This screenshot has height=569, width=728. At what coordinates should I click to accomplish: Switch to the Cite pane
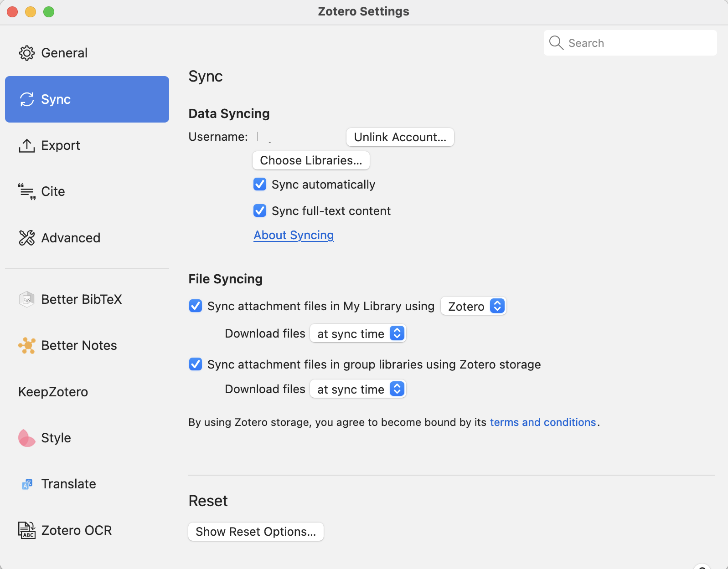(87, 192)
